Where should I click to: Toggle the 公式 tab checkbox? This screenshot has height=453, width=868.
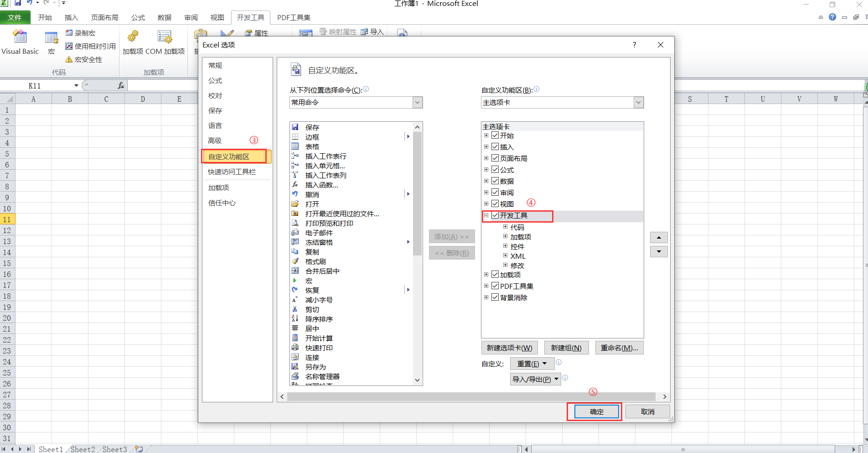[495, 170]
